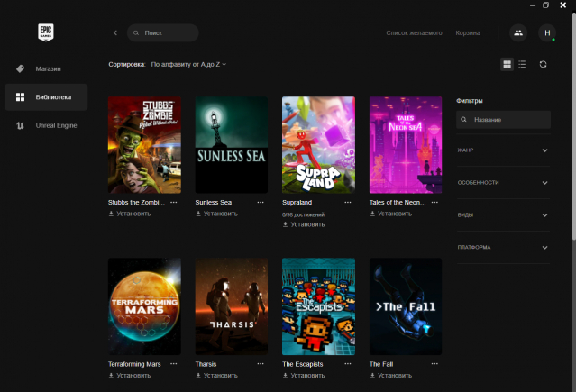Image resolution: width=576 pixels, height=392 pixels.
Task: Click the search field magnifier icon
Action: click(136, 32)
